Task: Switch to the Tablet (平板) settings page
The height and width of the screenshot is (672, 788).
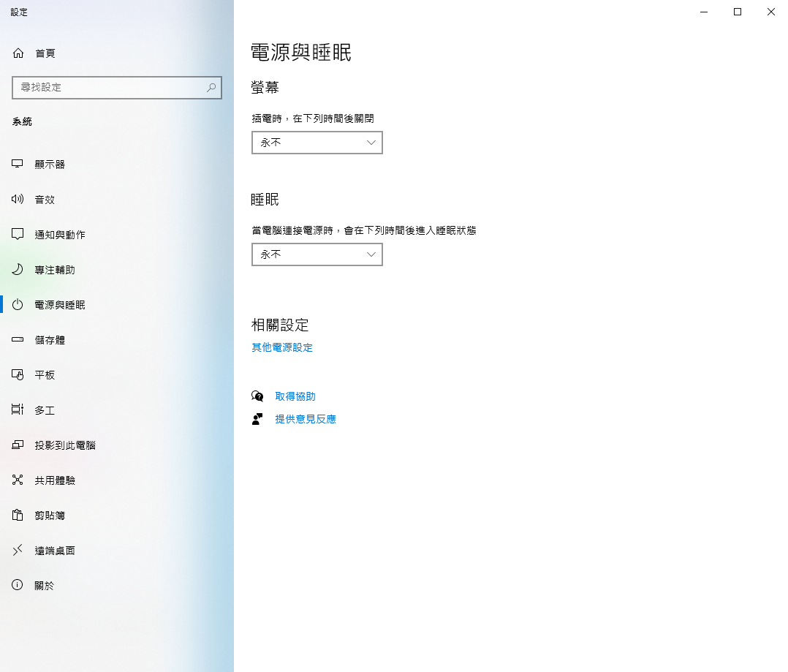Action: [45, 375]
